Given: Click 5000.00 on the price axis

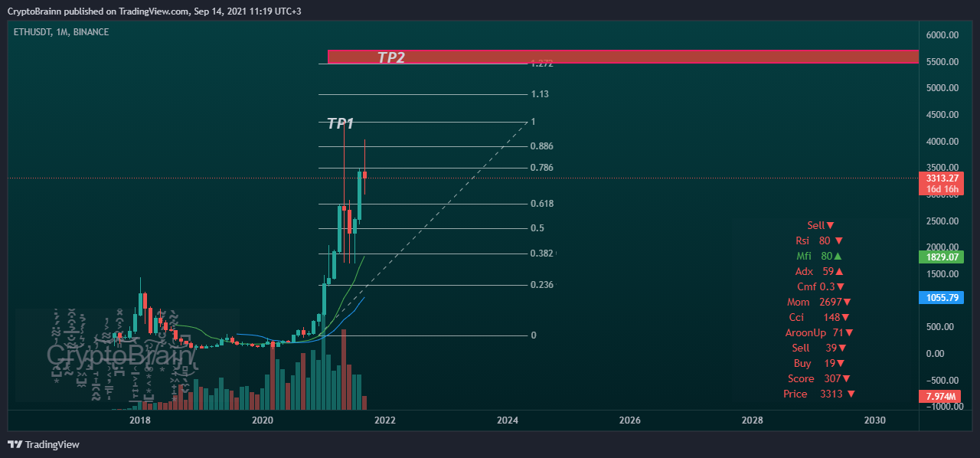Looking at the screenshot, I should [x=942, y=88].
